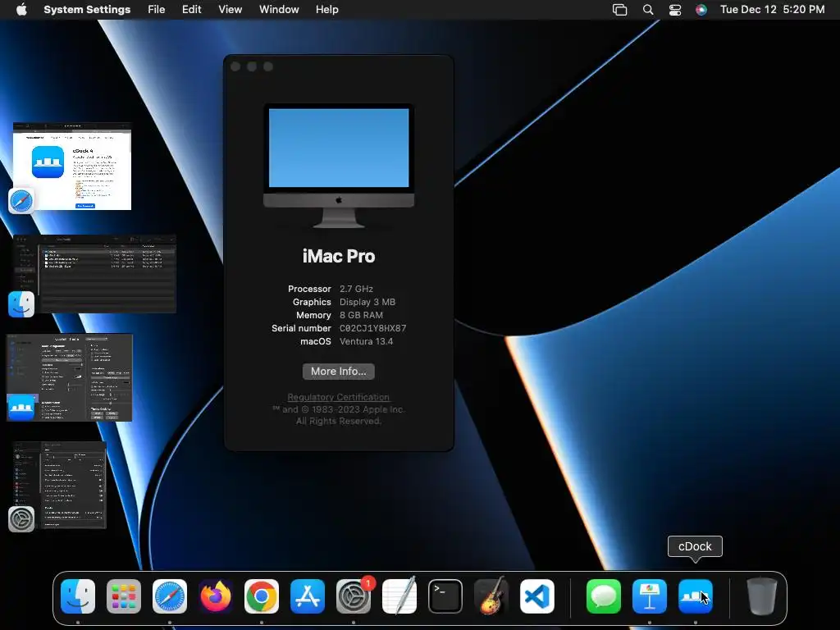Launch Firefox from the Dock
840x630 pixels.
(x=216, y=596)
